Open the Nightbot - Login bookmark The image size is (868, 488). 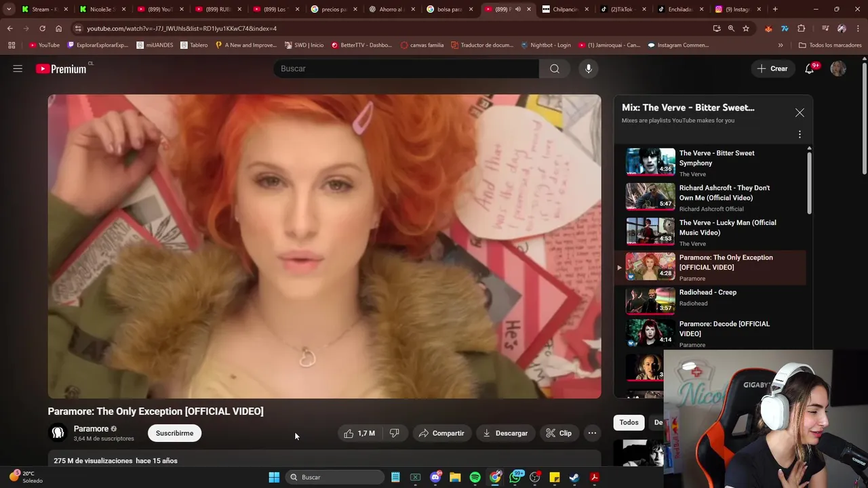pyautogui.click(x=546, y=45)
